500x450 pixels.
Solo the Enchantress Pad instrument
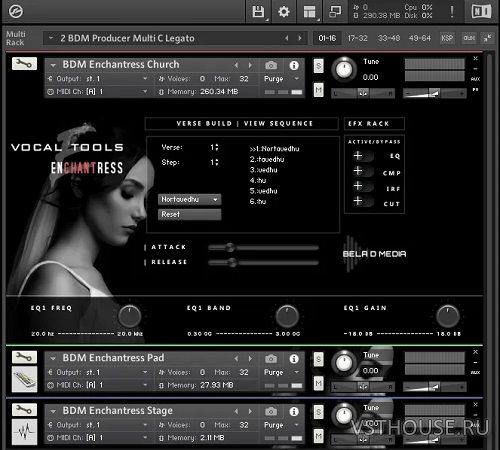point(319,359)
